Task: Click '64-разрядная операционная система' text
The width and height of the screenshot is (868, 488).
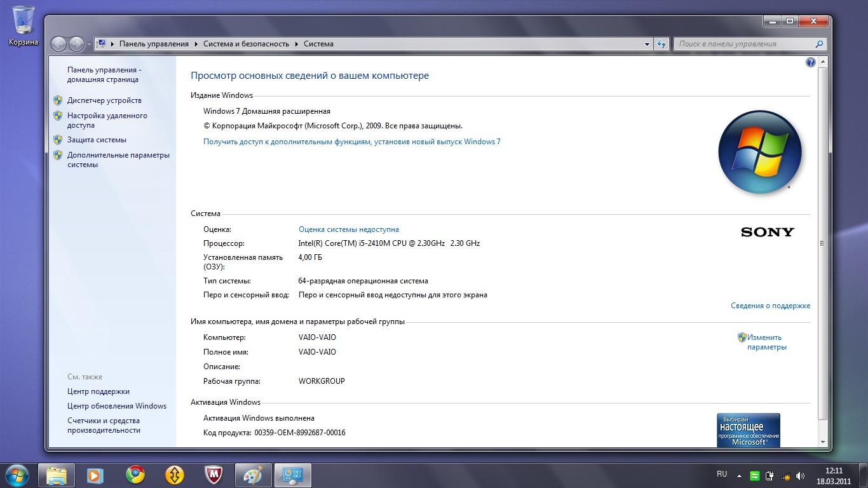Action: pyautogui.click(x=363, y=281)
